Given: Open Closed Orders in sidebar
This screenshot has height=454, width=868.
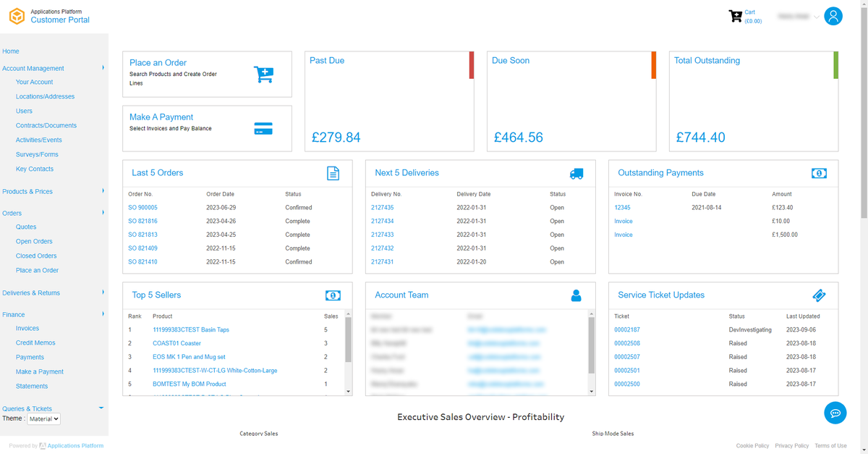Looking at the screenshot, I should click(x=36, y=256).
